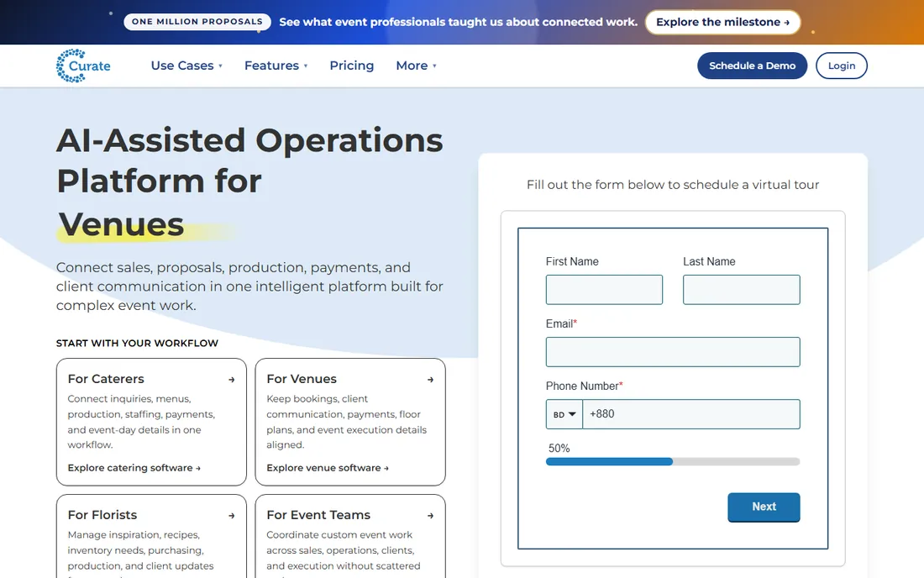
Task: Click the Phone Number input with +880
Action: click(x=691, y=414)
